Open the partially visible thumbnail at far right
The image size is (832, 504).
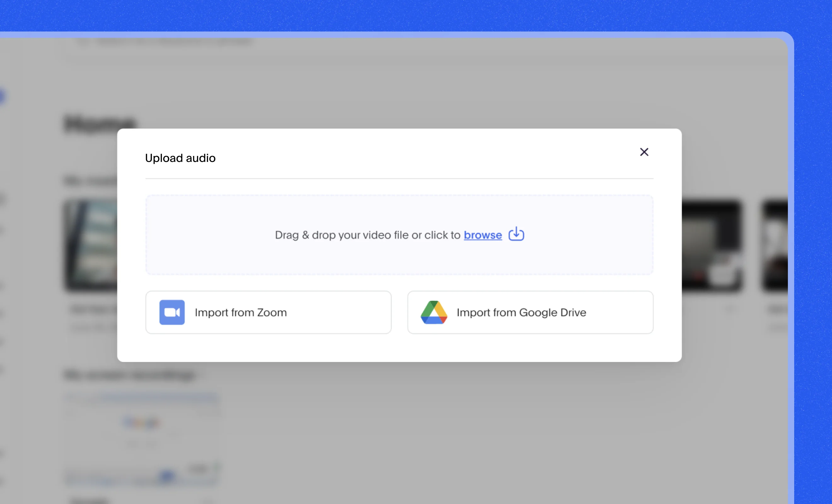tap(775, 245)
